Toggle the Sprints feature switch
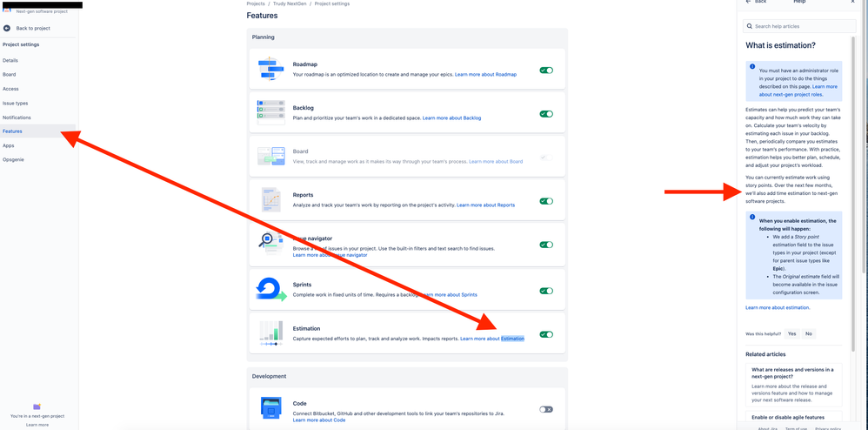Image resolution: width=868 pixels, height=430 pixels. point(546,291)
